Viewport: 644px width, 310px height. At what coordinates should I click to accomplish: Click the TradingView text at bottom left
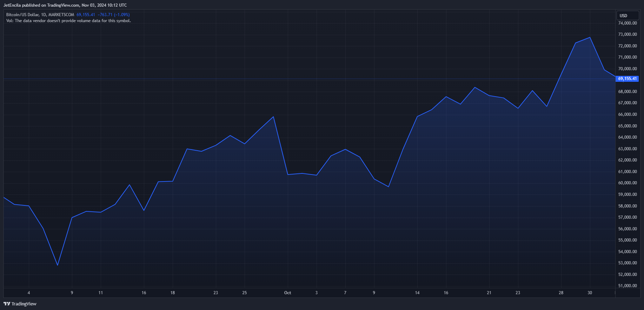pos(24,304)
